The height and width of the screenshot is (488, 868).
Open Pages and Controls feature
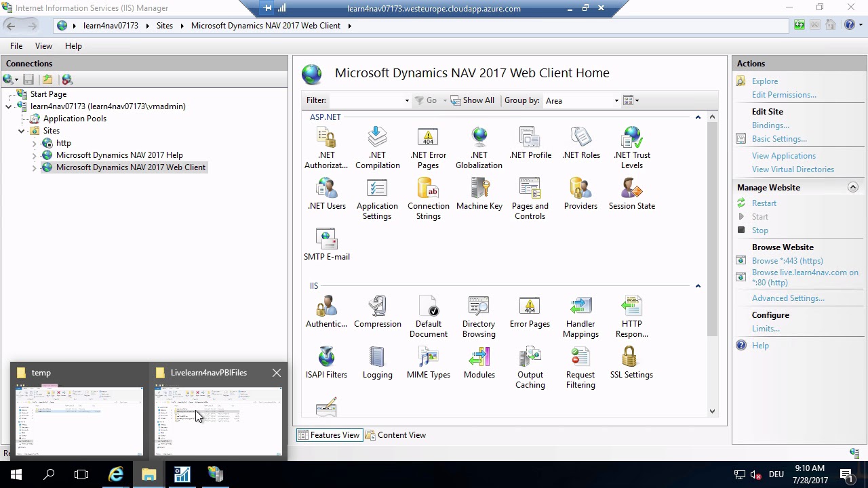point(530,199)
